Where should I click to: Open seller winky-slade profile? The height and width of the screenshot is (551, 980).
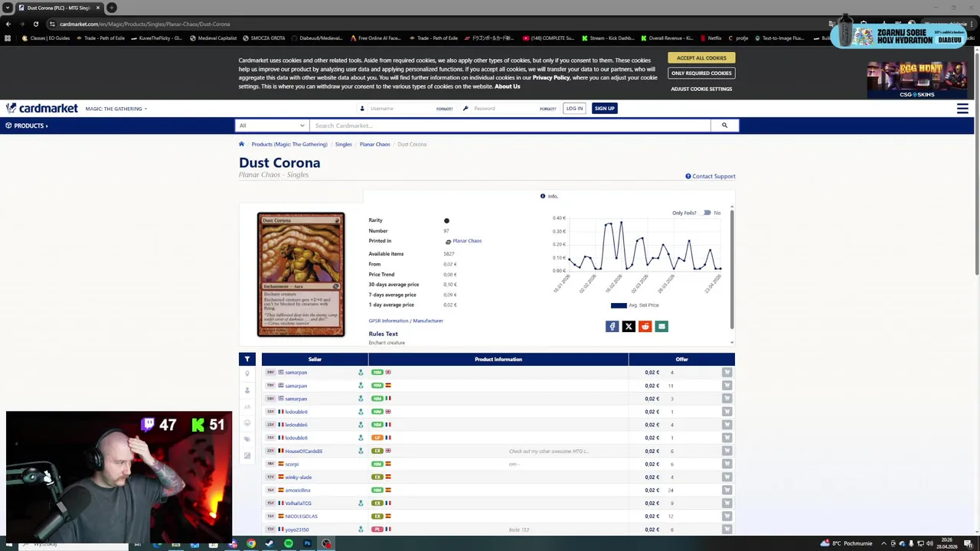298,477
